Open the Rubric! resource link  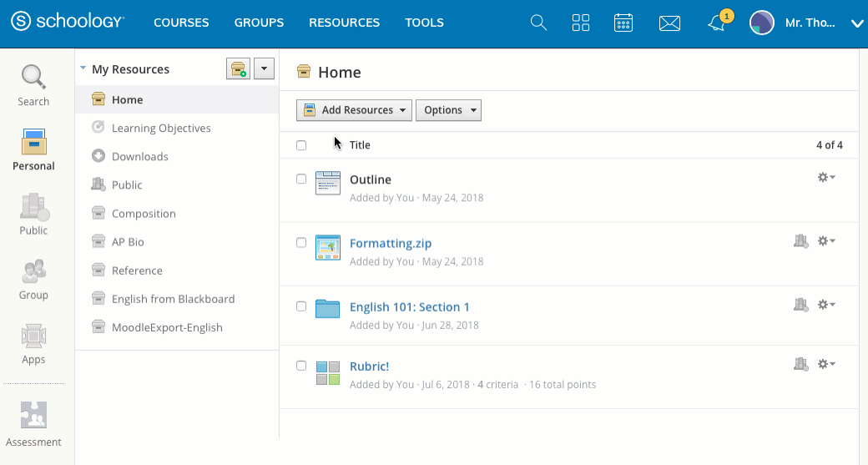(369, 366)
